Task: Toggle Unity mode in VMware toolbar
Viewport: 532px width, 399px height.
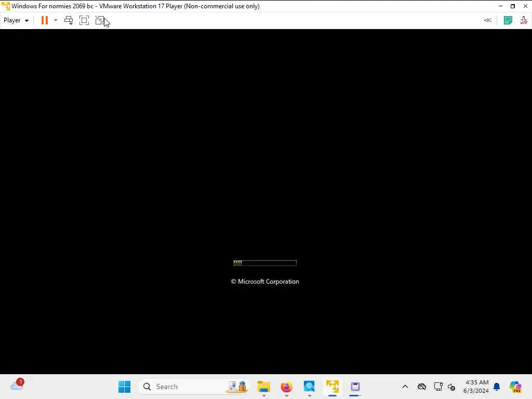Action: coord(100,20)
